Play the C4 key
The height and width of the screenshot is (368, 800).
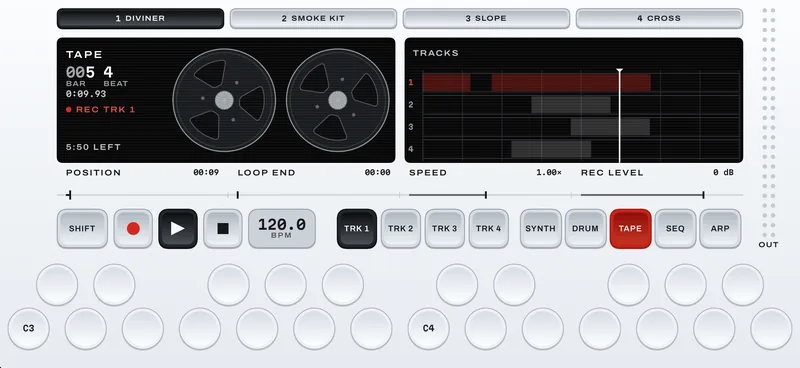(x=429, y=328)
